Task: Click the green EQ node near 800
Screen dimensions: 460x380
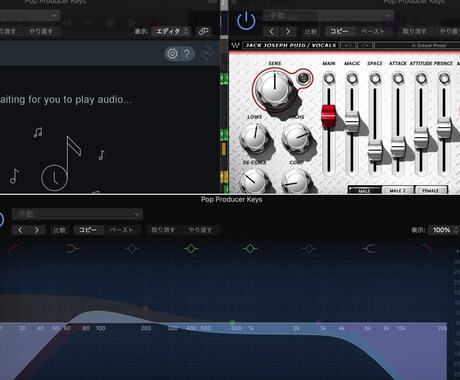Action: pos(232,322)
